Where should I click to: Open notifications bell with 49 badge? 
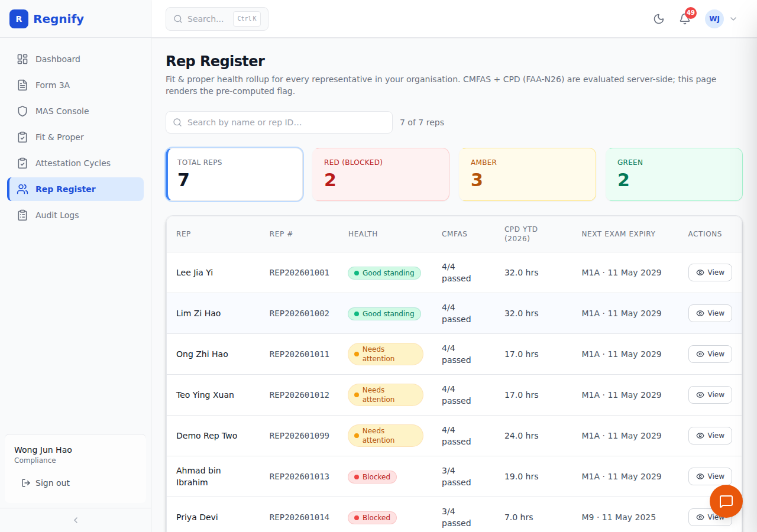pos(685,19)
